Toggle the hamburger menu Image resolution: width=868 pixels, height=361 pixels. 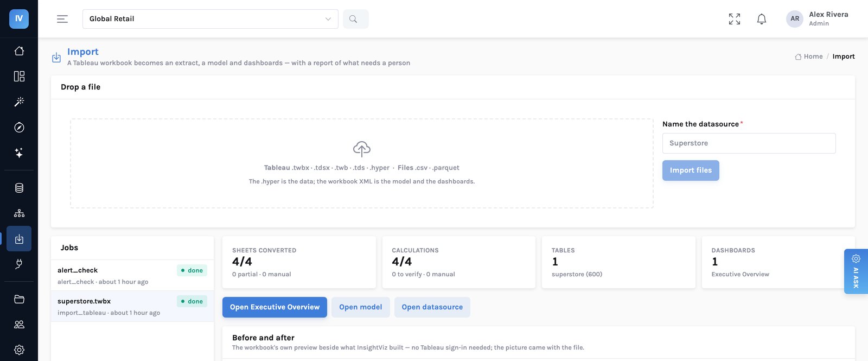[62, 19]
